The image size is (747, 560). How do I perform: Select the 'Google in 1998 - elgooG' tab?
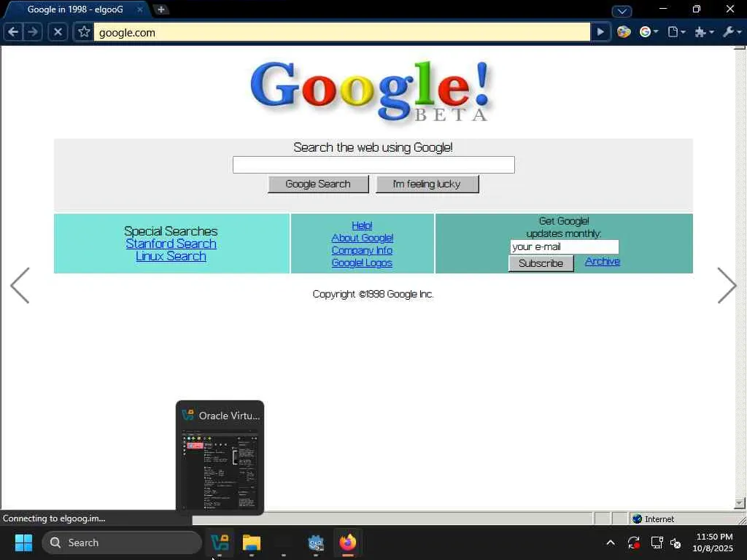(x=75, y=9)
